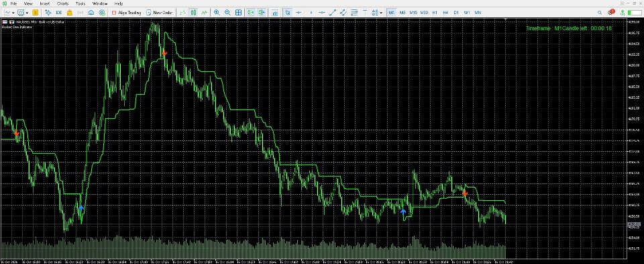Click the chart profiles icon
Viewport: 644px width, 264px height.
[21, 12]
